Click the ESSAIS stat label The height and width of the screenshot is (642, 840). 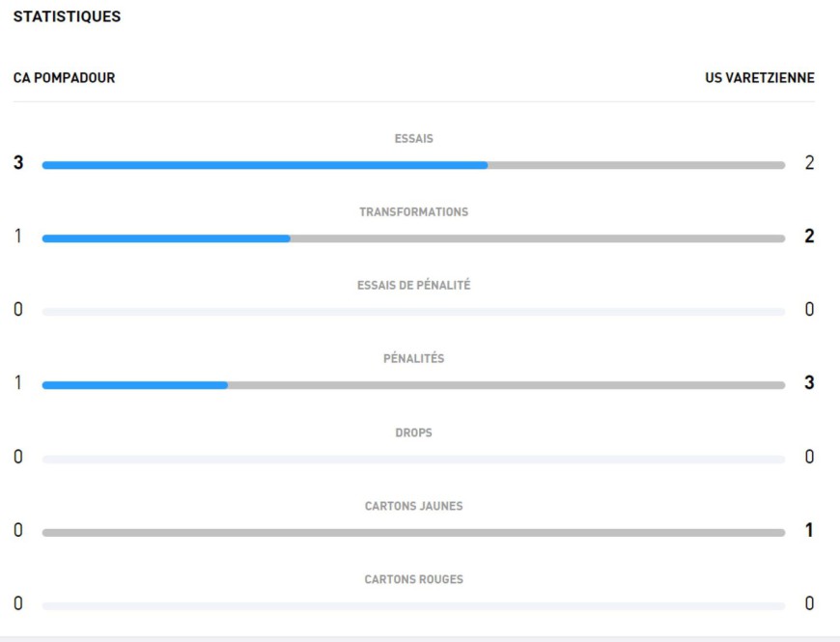(x=413, y=139)
